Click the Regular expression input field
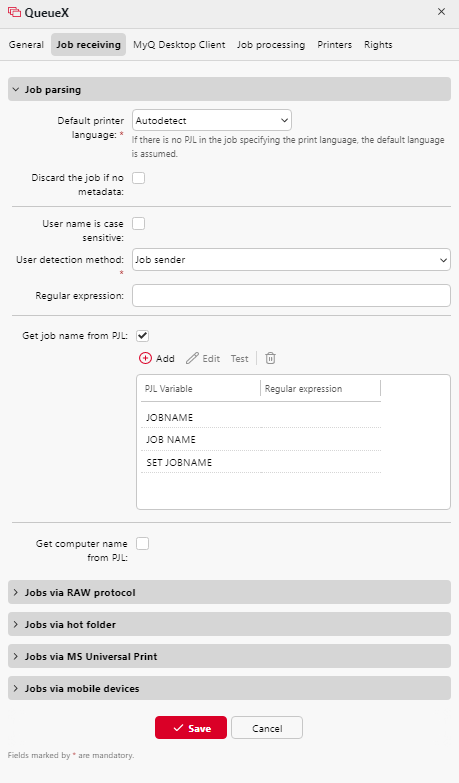Image resolution: width=459 pixels, height=783 pixels. point(291,296)
